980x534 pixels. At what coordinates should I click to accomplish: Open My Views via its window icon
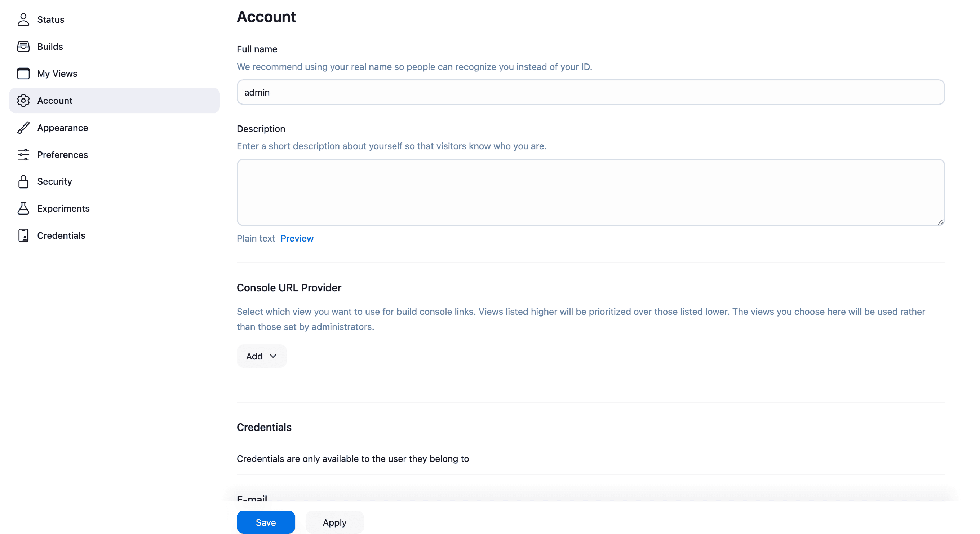[23, 74]
